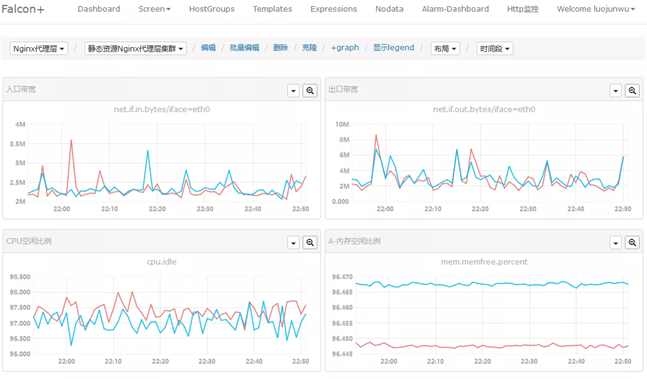The width and height of the screenshot is (647, 379).
Task: Navigate to Expressions
Action: click(334, 9)
